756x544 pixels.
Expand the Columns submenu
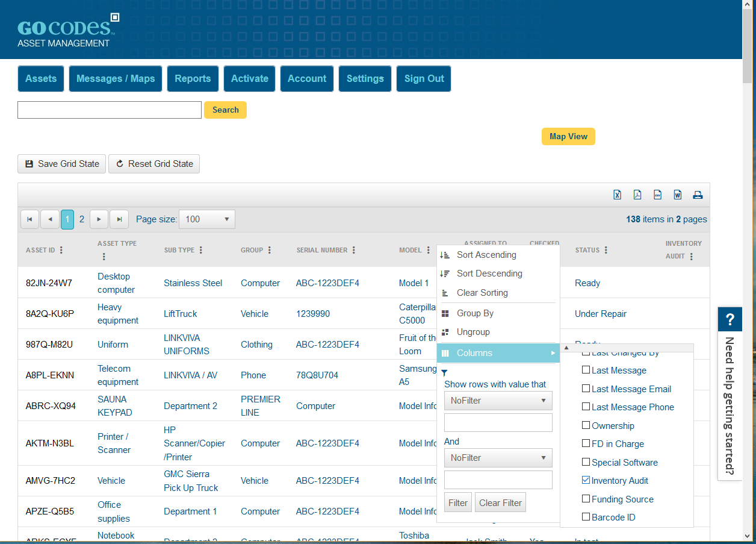pyautogui.click(x=498, y=353)
